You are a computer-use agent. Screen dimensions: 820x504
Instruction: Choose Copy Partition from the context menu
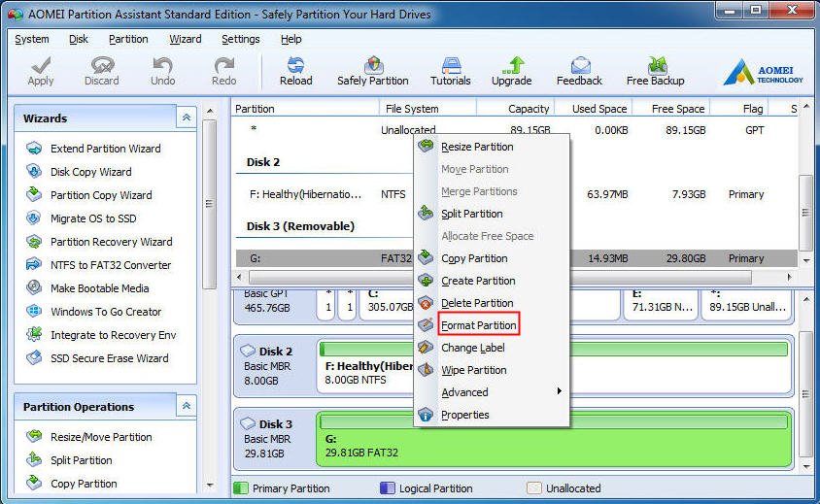pyautogui.click(x=492, y=258)
